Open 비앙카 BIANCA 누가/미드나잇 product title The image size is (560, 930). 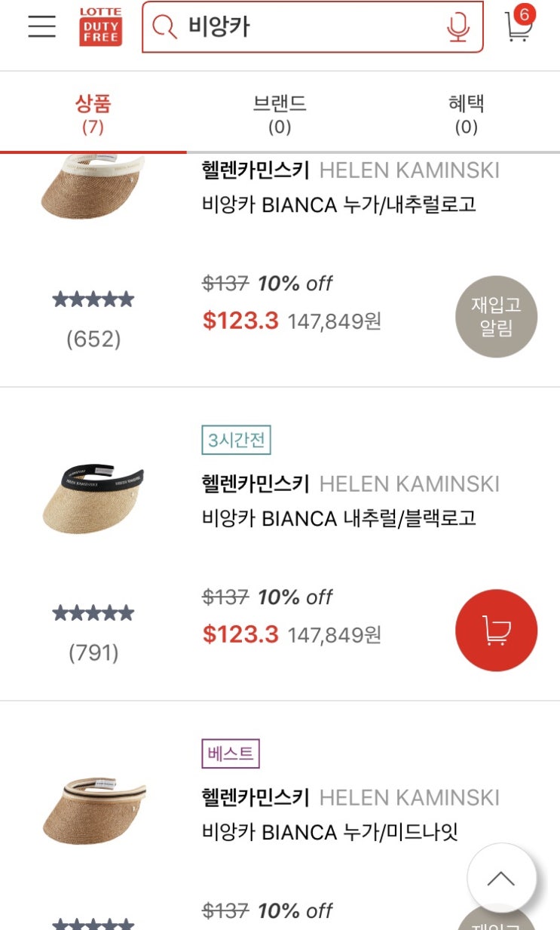(x=330, y=833)
